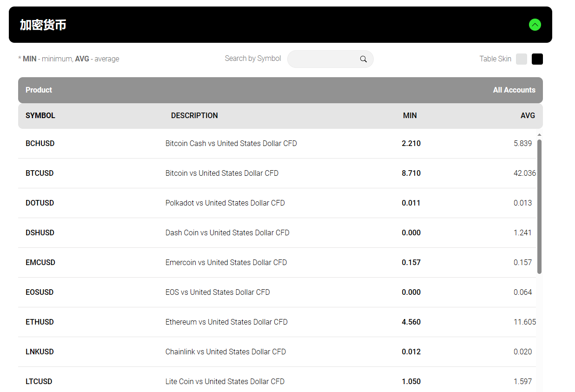575x392 pixels.
Task: Click Ethereum vs United States Dollar CFD
Action: click(x=226, y=322)
